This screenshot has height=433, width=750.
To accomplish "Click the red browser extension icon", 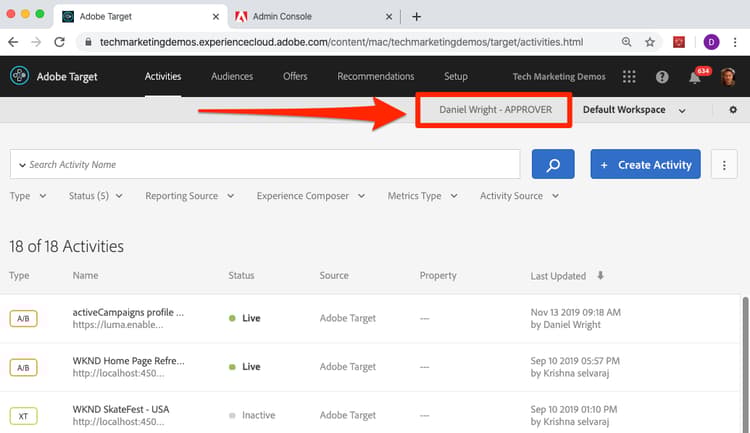I will pos(679,42).
